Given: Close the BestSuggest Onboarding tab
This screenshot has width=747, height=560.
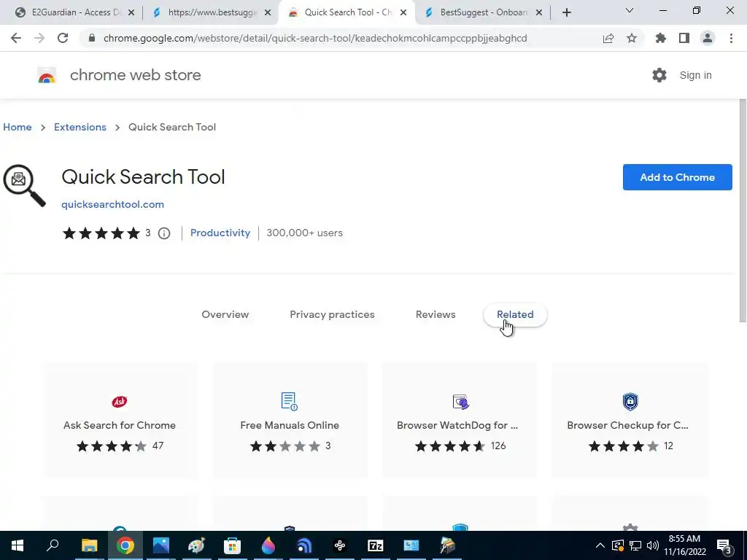Looking at the screenshot, I should [x=539, y=12].
